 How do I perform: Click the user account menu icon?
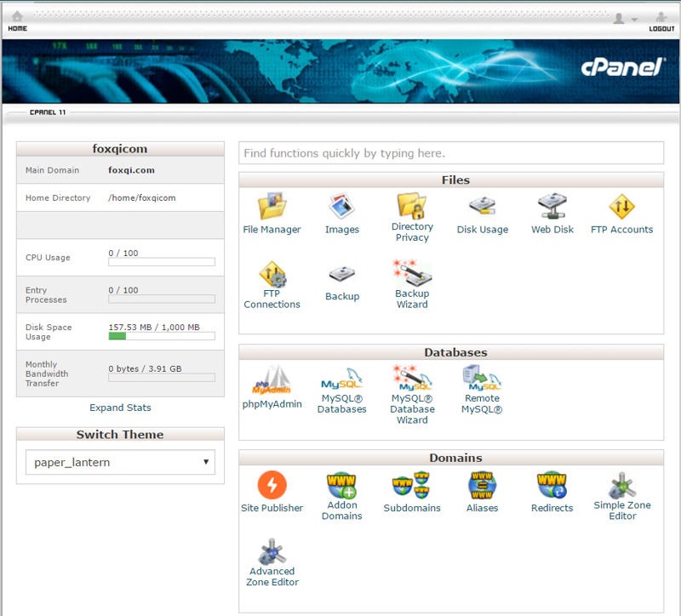(x=621, y=19)
